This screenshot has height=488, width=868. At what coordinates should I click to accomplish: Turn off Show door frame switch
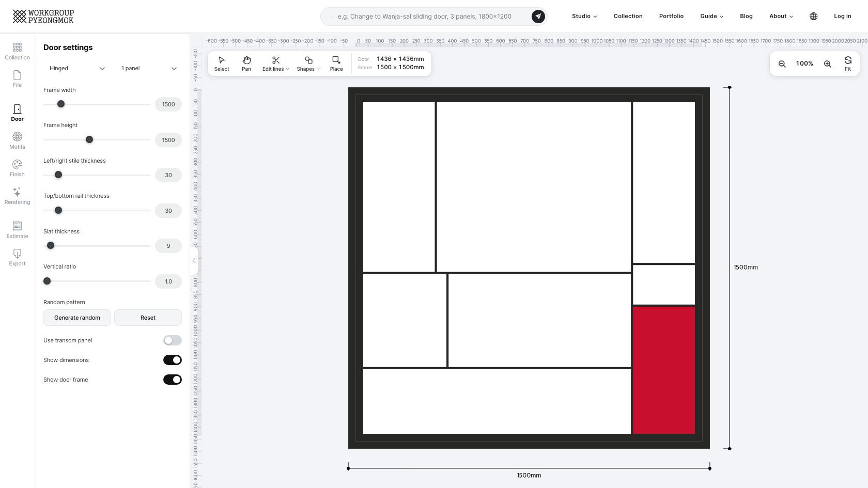pyautogui.click(x=173, y=380)
